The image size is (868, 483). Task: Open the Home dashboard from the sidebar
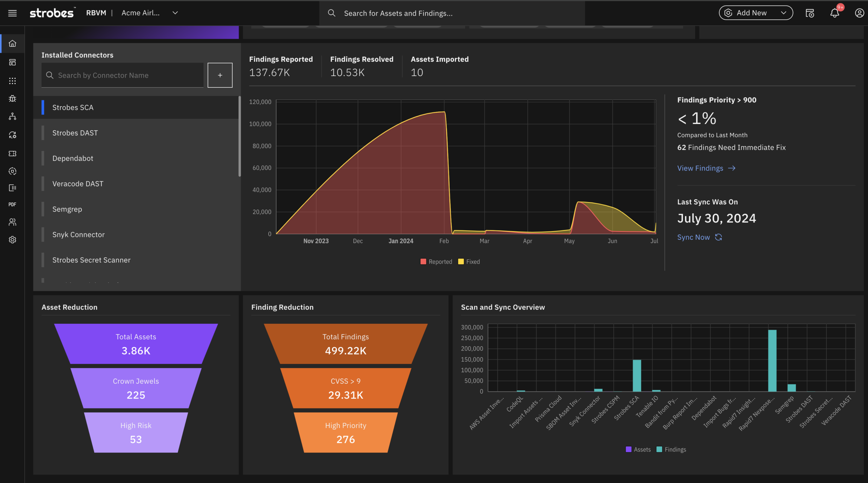[12, 43]
